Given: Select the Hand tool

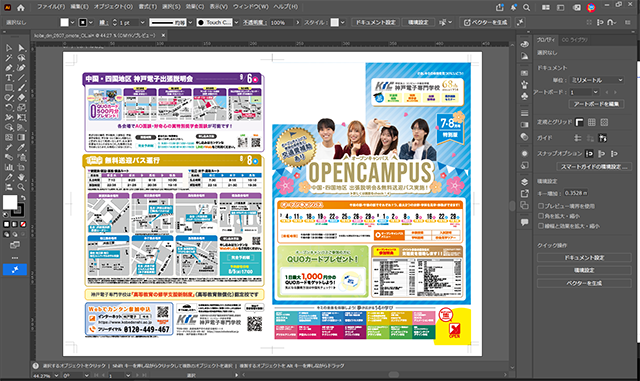Looking at the screenshot, I should (x=21, y=177).
